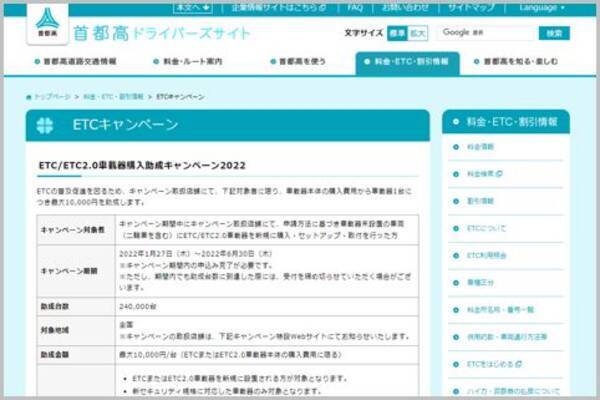Focus the Google search field
The height and width of the screenshot is (400, 600).
pyautogui.click(x=487, y=33)
